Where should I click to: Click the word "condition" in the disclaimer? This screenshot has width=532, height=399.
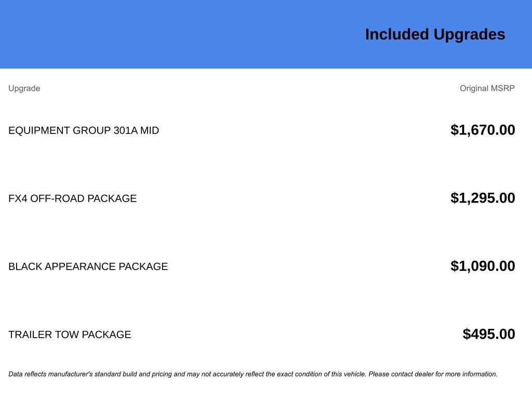tap(309, 374)
